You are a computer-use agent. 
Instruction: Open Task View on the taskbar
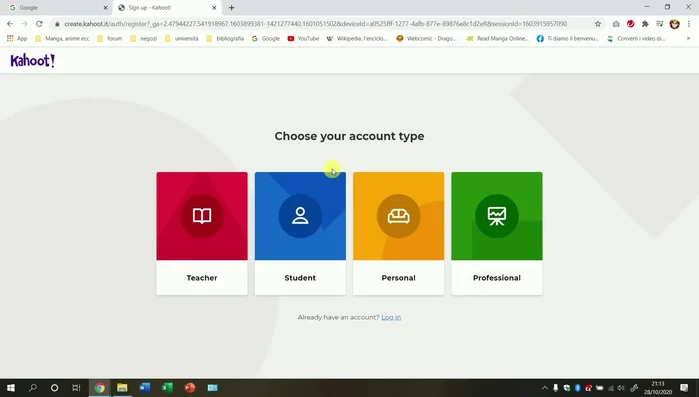(x=76, y=388)
